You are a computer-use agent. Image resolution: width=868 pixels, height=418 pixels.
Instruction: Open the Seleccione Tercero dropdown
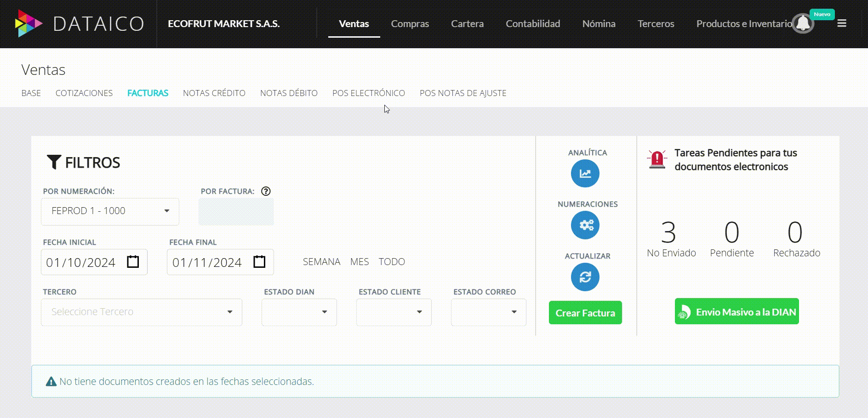point(141,312)
